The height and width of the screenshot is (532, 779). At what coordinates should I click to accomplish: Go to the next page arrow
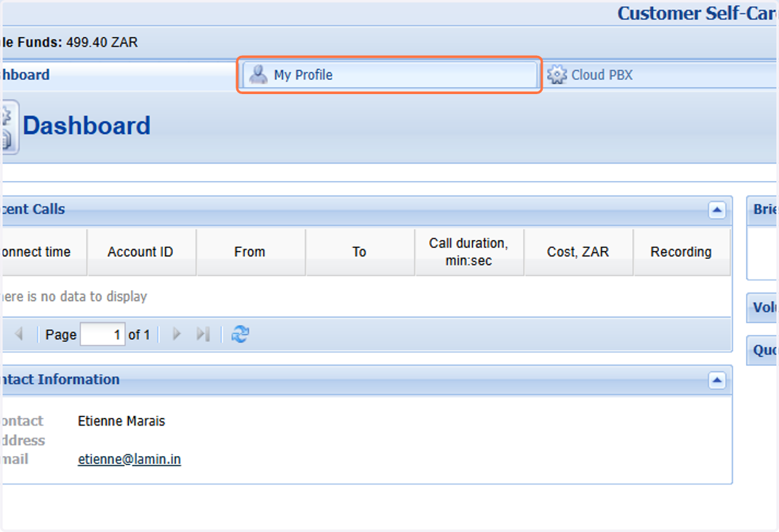coord(176,334)
